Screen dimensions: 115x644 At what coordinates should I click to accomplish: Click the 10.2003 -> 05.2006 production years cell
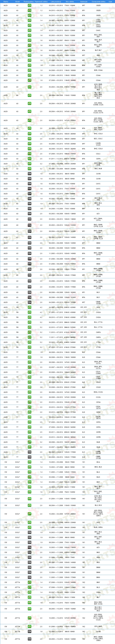pos(56,462)
